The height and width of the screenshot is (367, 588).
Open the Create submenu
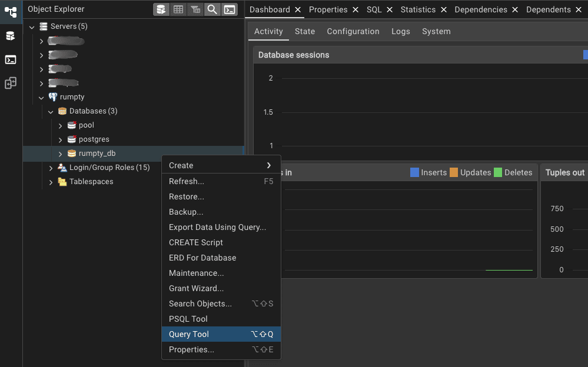pyautogui.click(x=221, y=165)
